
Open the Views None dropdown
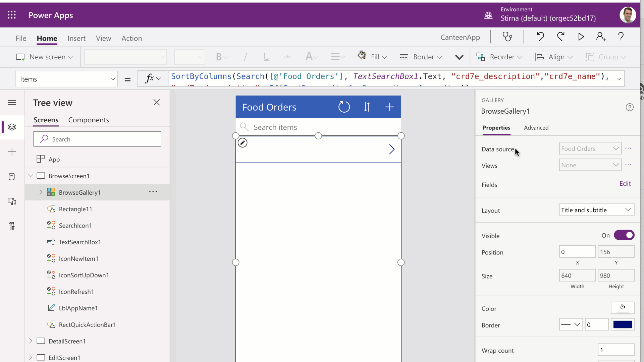(590, 165)
